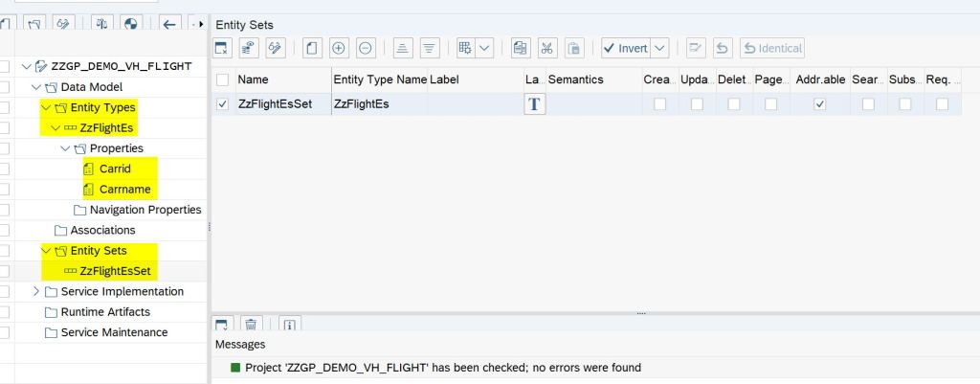Viewport: 980px width, 384px height.
Task: Click the generate runtime objects circle icon
Action: point(130,24)
